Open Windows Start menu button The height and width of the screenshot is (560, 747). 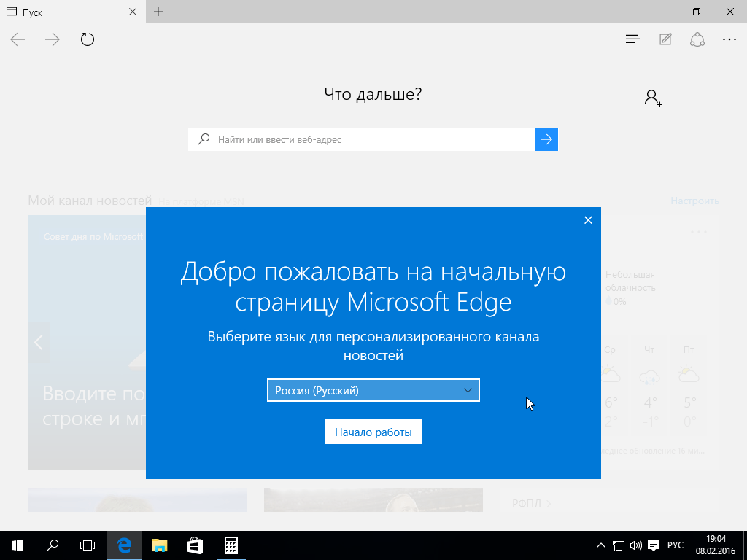[18, 545]
